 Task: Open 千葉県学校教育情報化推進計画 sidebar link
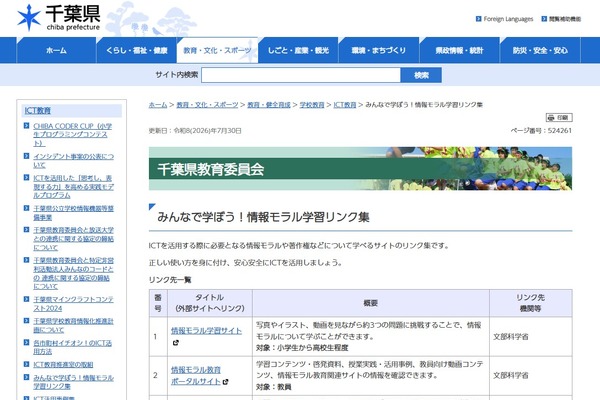(73, 325)
